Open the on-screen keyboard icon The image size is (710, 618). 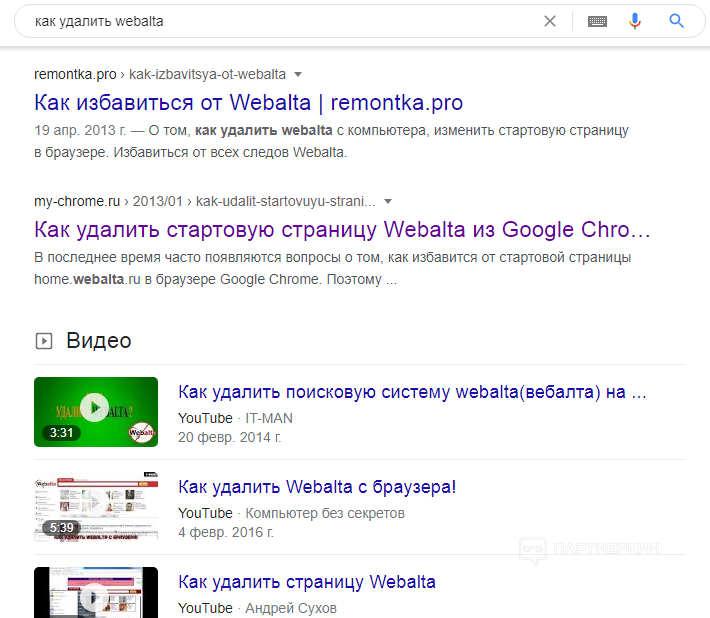(597, 21)
